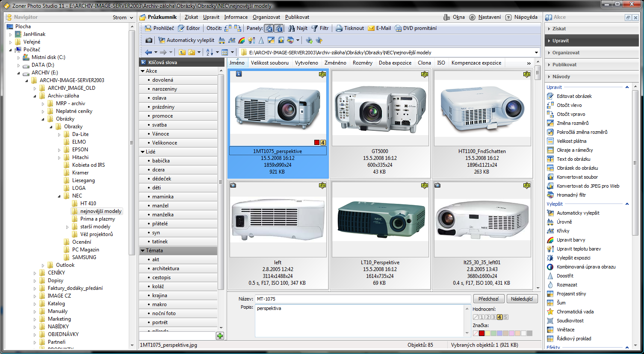Viewport: 644px width, 354px height.
Task: Click the sharpen triangle toolbar icon
Action: point(261,40)
